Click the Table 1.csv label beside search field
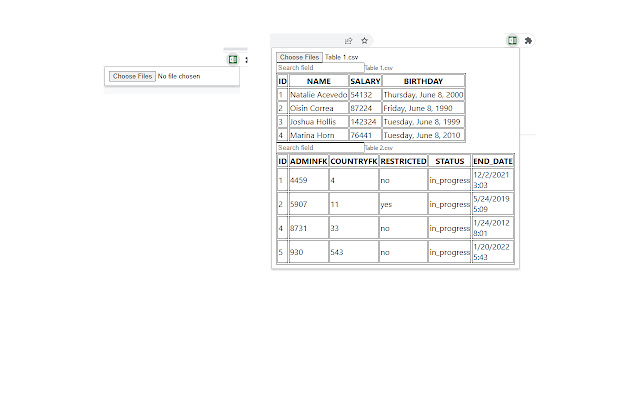Viewport: 640px width, 400px height. [x=379, y=68]
